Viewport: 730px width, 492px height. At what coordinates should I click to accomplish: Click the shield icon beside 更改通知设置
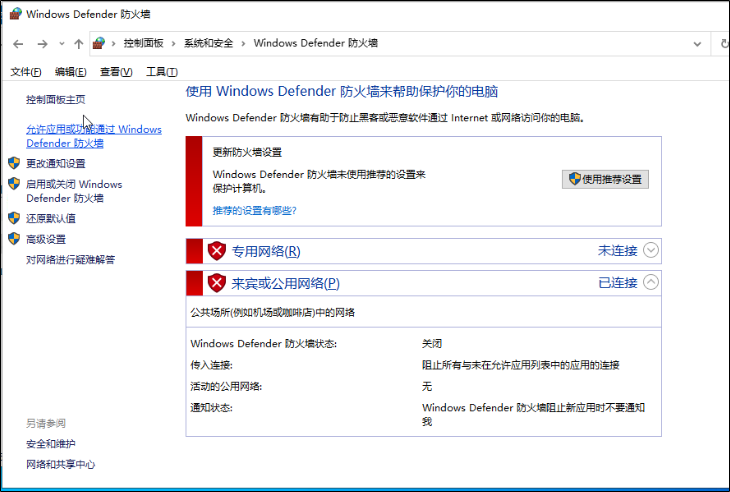tap(14, 163)
